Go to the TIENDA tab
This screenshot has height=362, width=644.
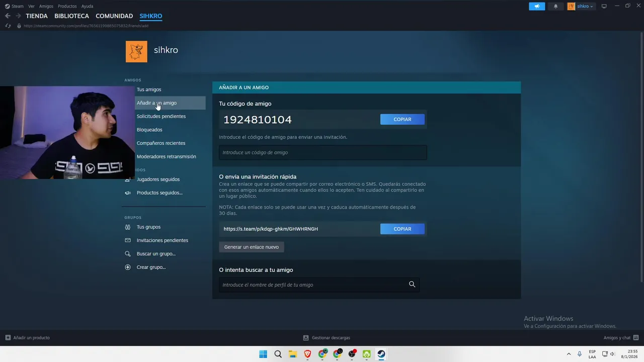pos(37,16)
